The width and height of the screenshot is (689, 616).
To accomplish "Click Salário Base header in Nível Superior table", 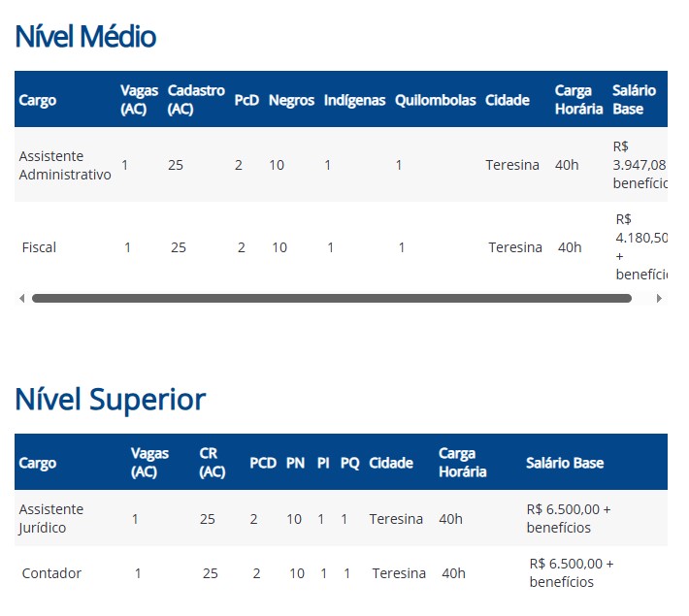I will [x=565, y=463].
